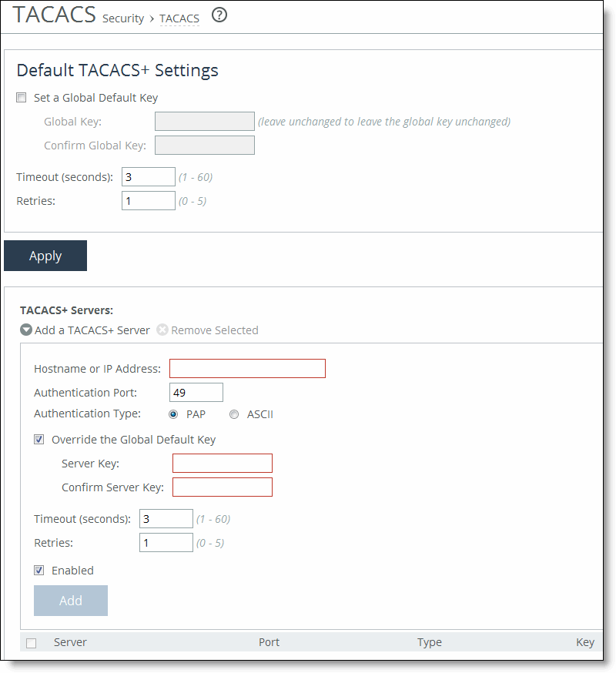Click the Hostname or IP Address field
The width and height of the screenshot is (616, 673).
point(248,369)
